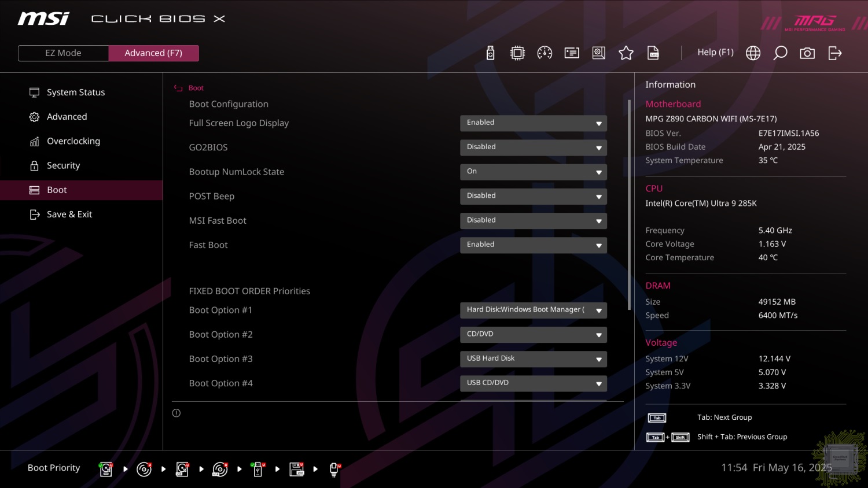Viewport: 868px width, 488px height.
Task: Open the LOG file icon
Action: [x=653, y=53]
